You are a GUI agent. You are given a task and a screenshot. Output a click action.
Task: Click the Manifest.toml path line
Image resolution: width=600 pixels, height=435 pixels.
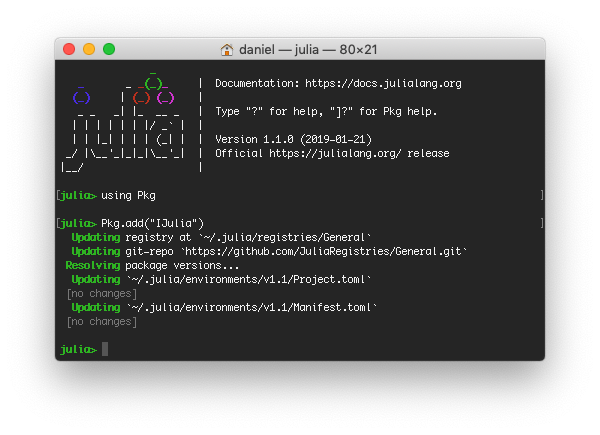point(224,308)
